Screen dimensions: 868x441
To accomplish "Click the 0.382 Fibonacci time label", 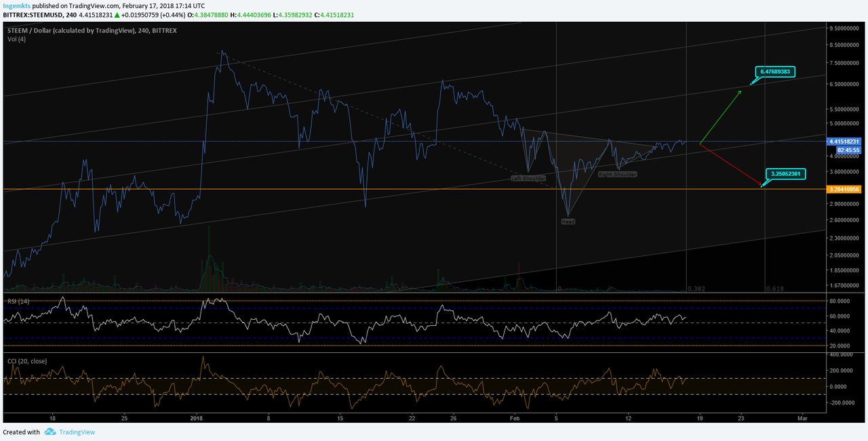I will pos(696,289).
